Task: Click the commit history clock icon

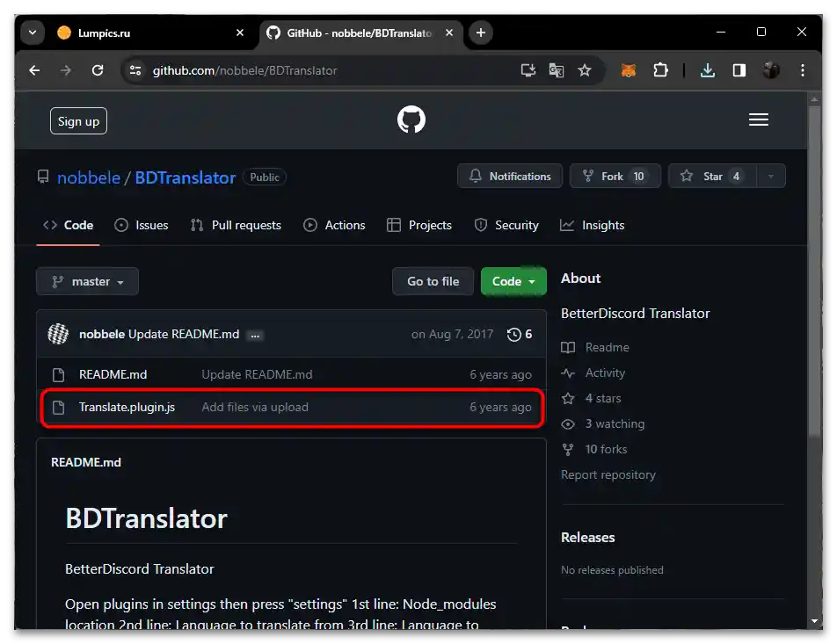Action: tap(513, 335)
